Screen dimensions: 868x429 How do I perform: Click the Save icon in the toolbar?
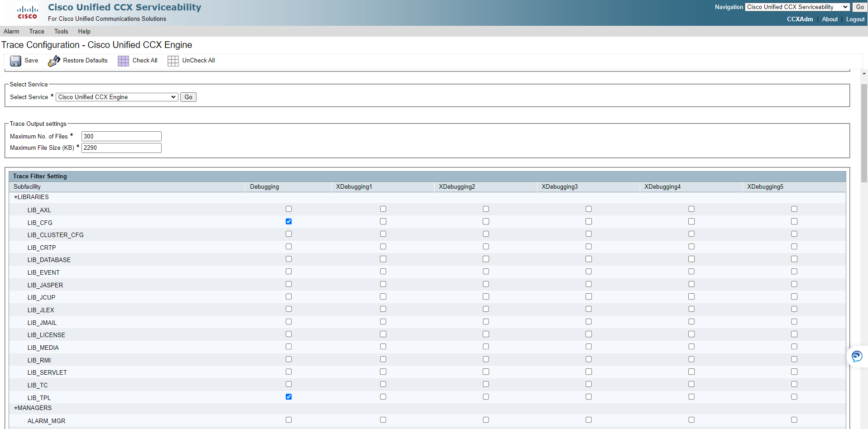(x=15, y=61)
